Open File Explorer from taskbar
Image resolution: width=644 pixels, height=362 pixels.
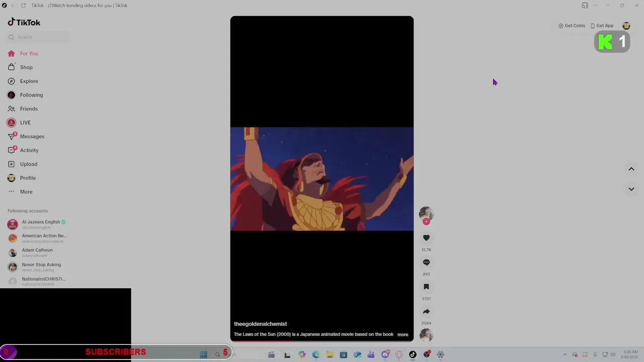[330, 354]
